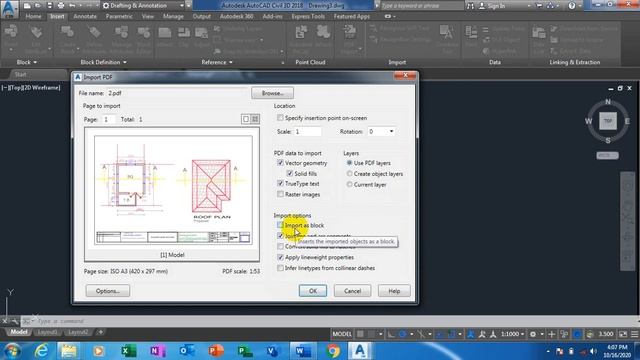
Task: Open the status bar customization menu icon
Action: click(x=634, y=334)
